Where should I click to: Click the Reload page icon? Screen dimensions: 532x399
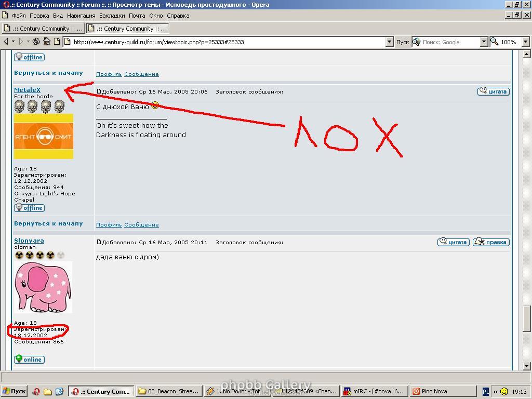click(36, 42)
